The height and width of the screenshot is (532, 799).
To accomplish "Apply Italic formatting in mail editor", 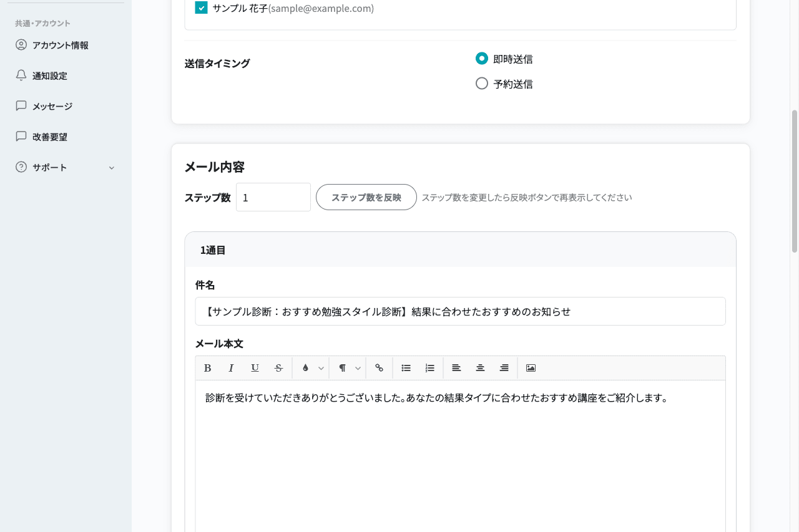I will click(x=231, y=368).
